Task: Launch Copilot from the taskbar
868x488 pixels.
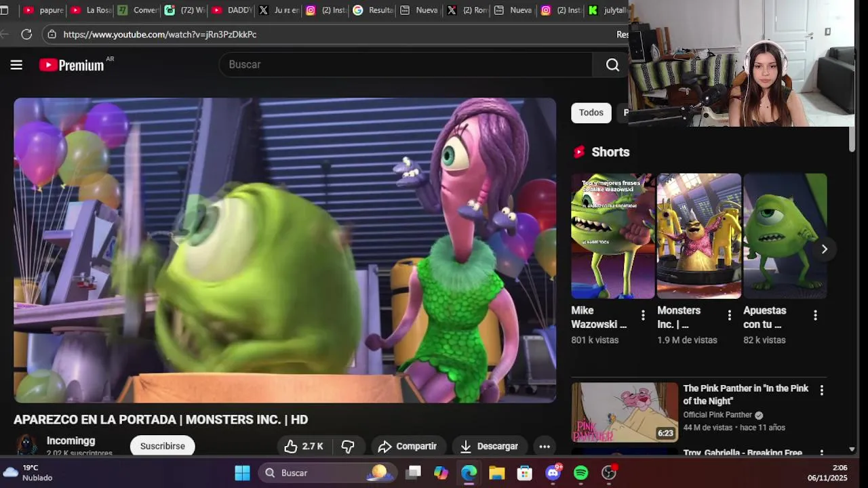Action: click(441, 472)
